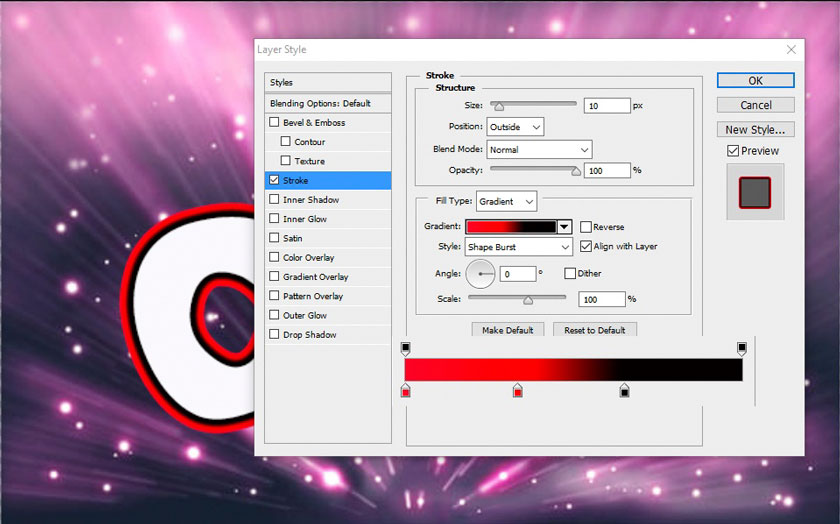Enable the Texture checkbox
Screen dimensions: 840x524
(286, 161)
